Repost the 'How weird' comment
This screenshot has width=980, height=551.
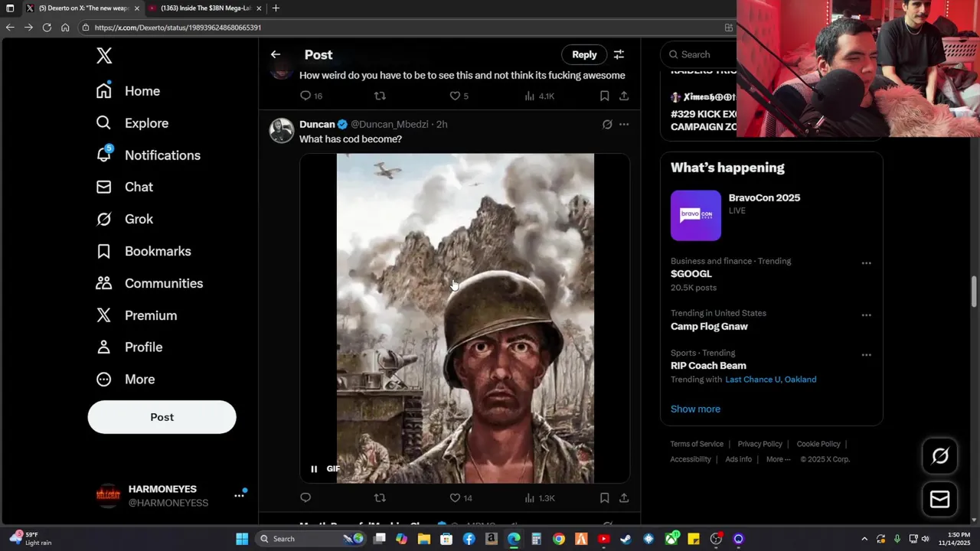(x=380, y=96)
